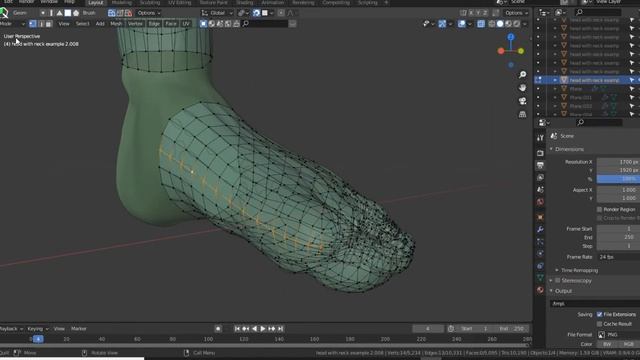Open the Output properties tab
This screenshot has width=640, height=360.
point(540,165)
